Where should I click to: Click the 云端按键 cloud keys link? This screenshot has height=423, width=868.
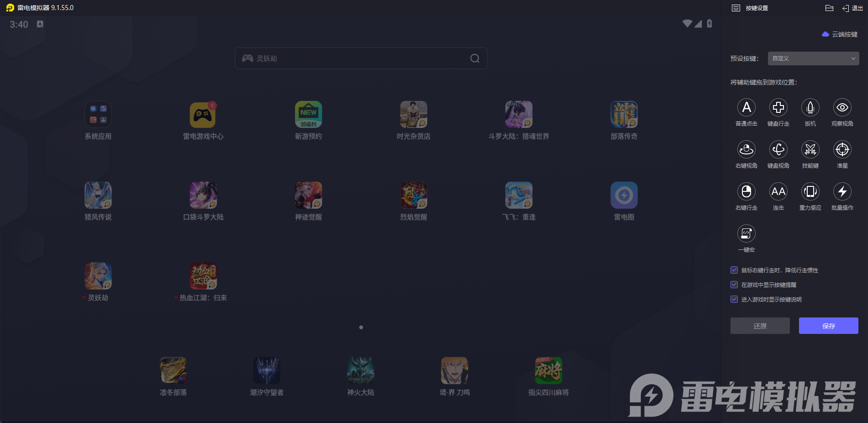(x=840, y=34)
